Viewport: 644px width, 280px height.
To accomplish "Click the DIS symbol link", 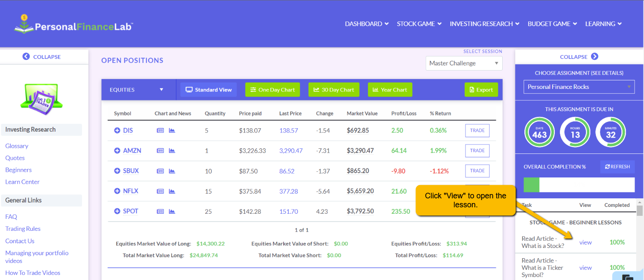I will point(128,130).
